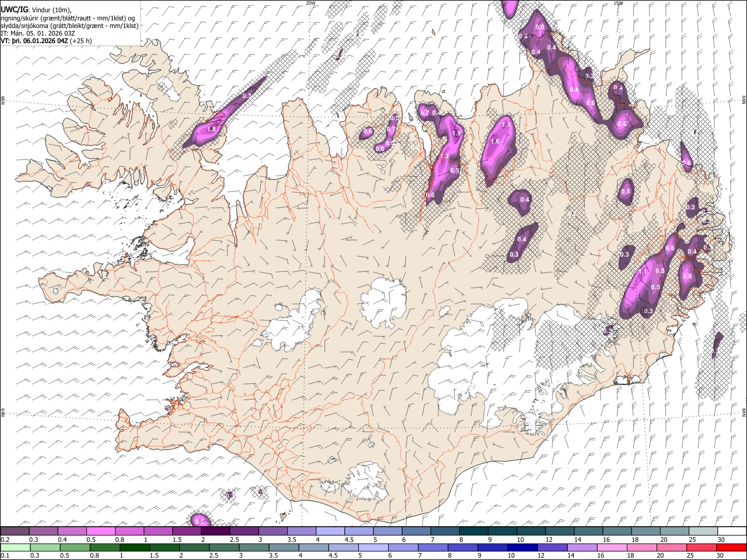Click the upper legend swatch starting at 4
The height and width of the screenshot is (560, 747).
[x=330, y=531]
